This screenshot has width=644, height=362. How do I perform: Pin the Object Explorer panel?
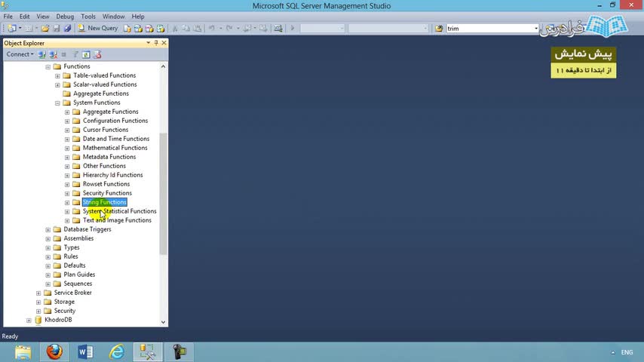coord(156,43)
